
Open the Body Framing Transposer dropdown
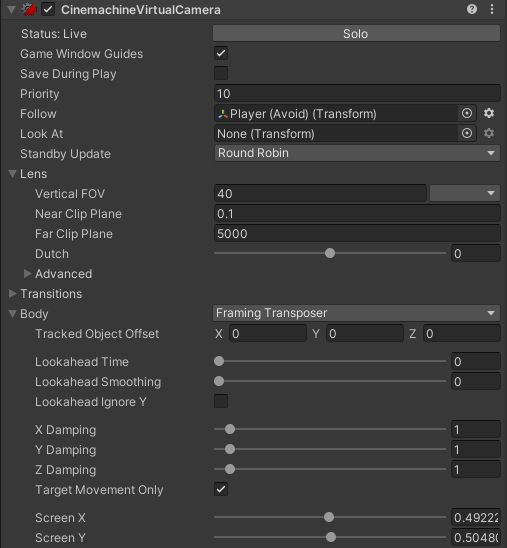356,313
